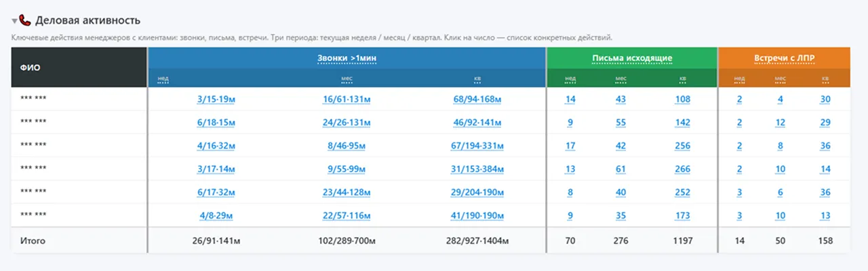Screen dimensions: 868x271
Task: Open calls list 4/16·32м
Action: 216,146
